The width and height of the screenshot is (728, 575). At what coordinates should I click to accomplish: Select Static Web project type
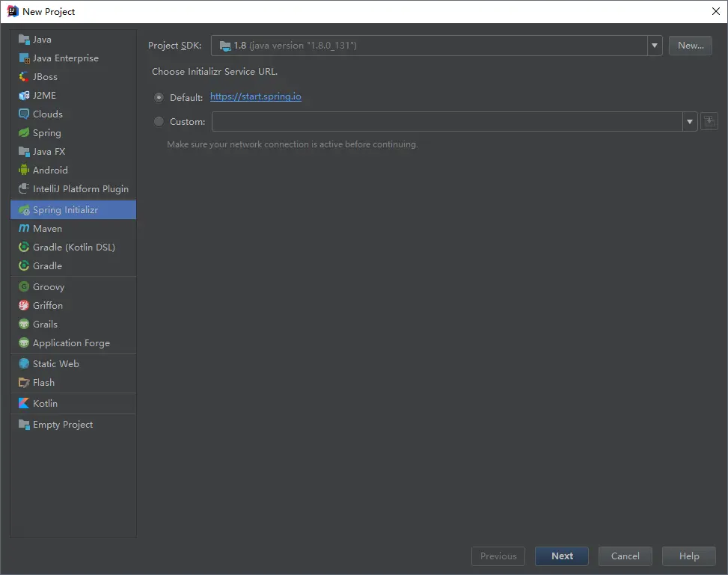(55, 364)
